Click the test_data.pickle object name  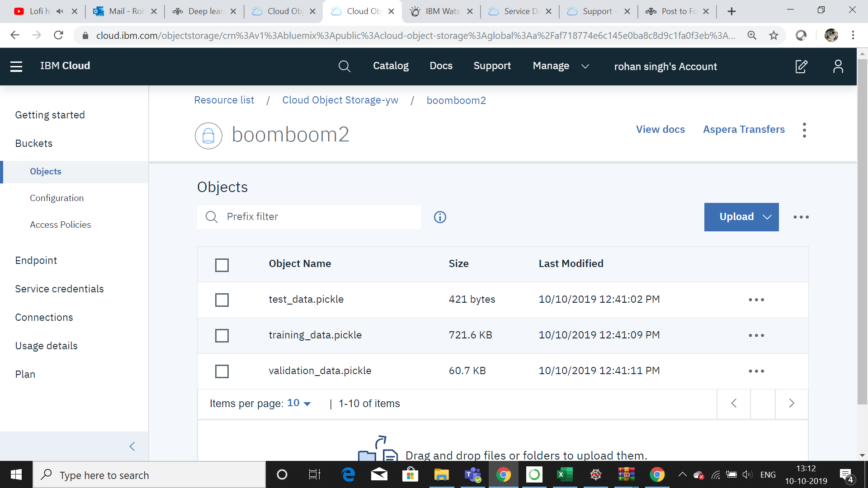[306, 300]
